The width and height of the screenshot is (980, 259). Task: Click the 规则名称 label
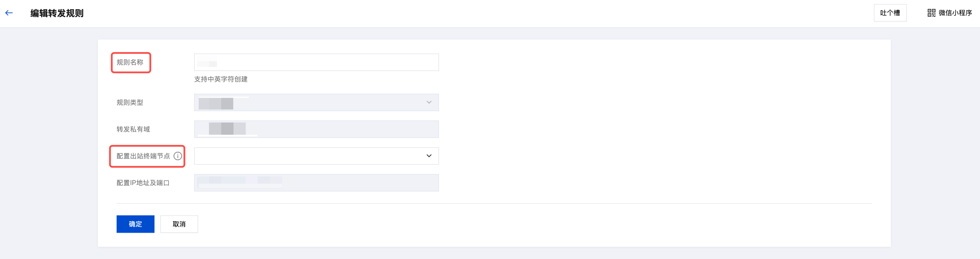click(130, 62)
